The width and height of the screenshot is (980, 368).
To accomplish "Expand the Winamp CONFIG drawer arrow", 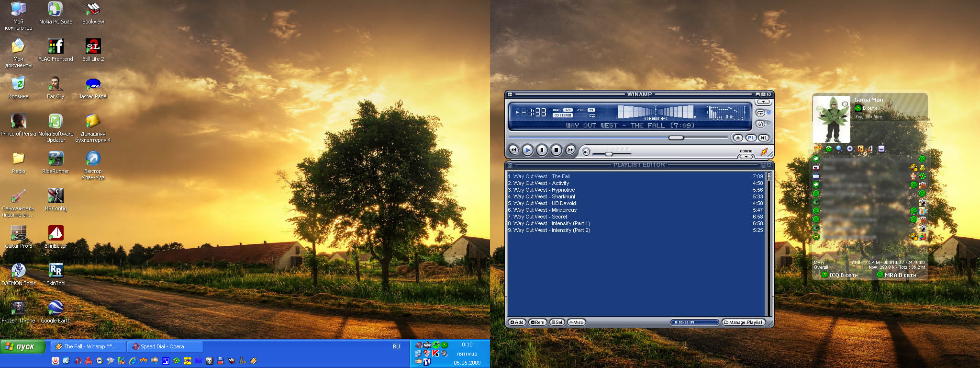I will (x=746, y=157).
